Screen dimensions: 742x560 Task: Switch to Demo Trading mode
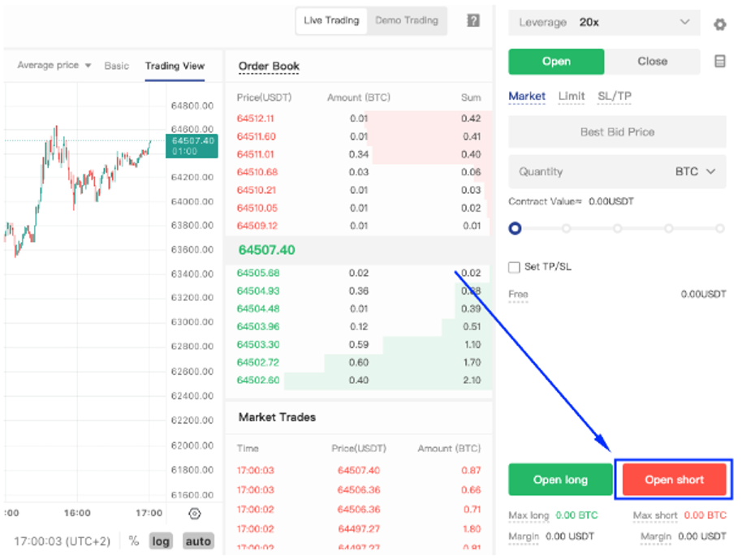point(406,21)
